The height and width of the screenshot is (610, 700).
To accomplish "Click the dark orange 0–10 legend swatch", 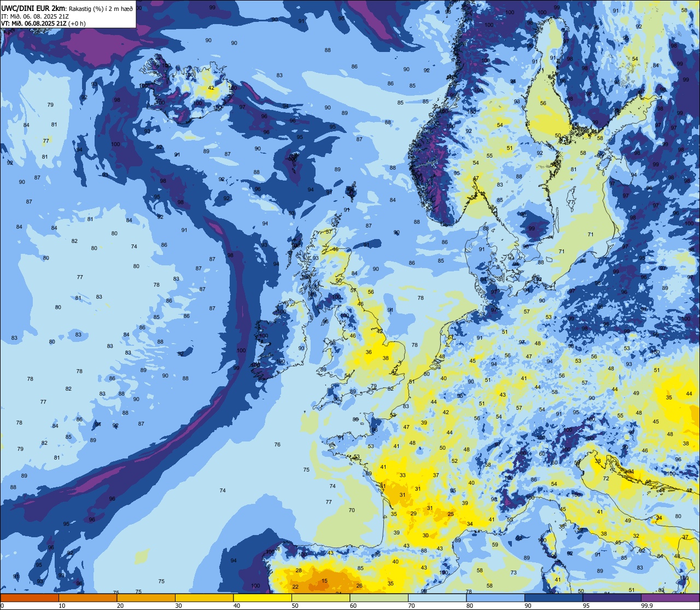I will point(30,597).
